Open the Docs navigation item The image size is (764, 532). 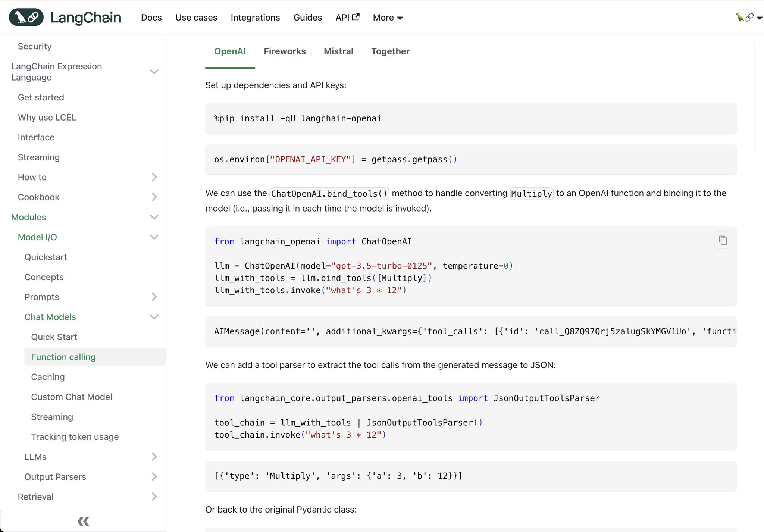(151, 18)
